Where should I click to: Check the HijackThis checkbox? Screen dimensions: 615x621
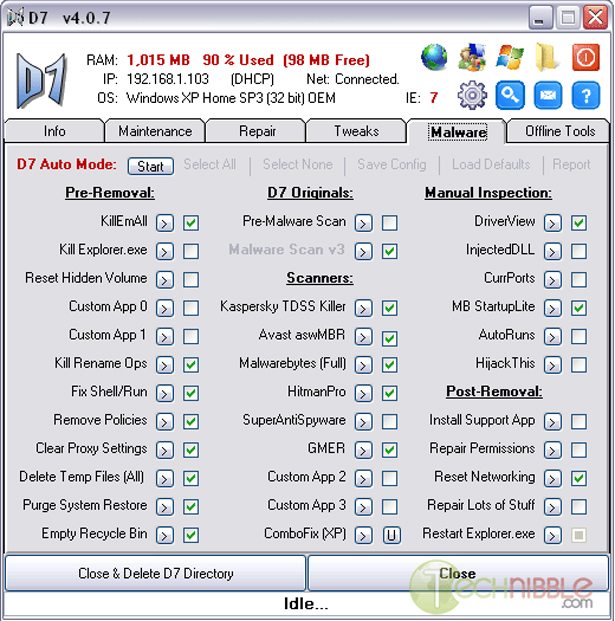point(579,365)
